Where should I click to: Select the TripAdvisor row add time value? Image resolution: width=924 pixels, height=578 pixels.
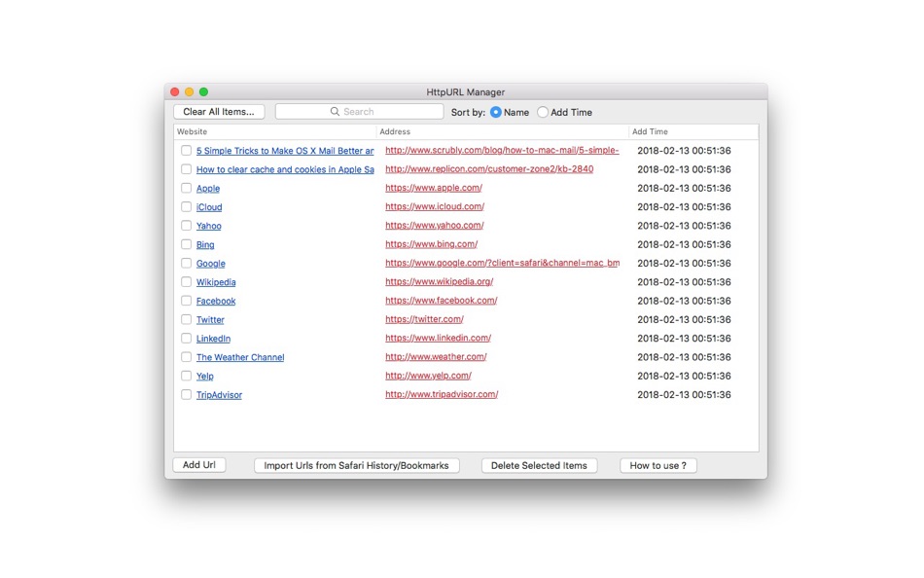pos(684,394)
